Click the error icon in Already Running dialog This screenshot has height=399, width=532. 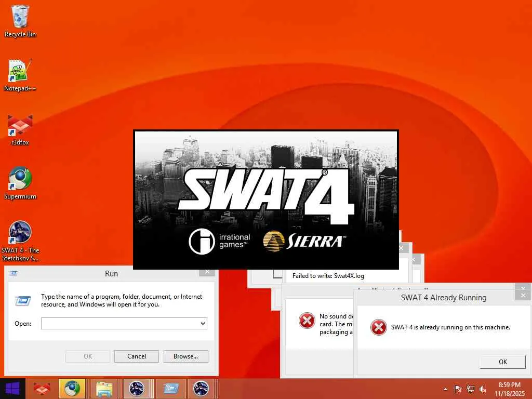[378, 327]
